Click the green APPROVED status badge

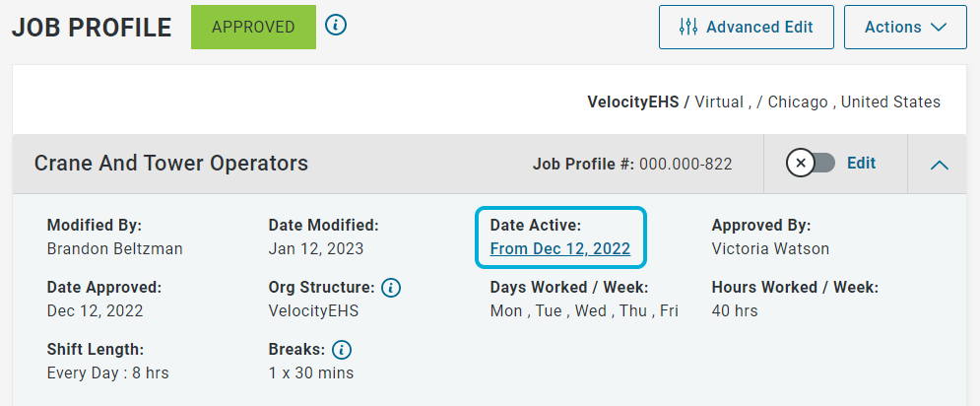click(x=253, y=27)
